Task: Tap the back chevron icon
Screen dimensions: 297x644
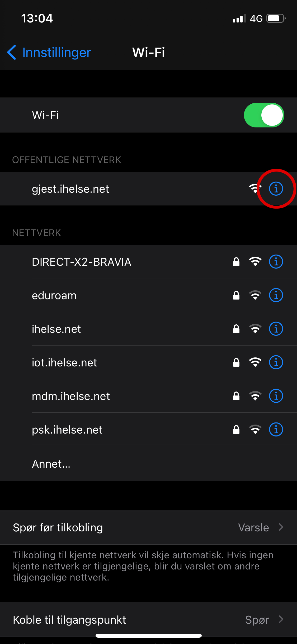Action: click(12, 52)
